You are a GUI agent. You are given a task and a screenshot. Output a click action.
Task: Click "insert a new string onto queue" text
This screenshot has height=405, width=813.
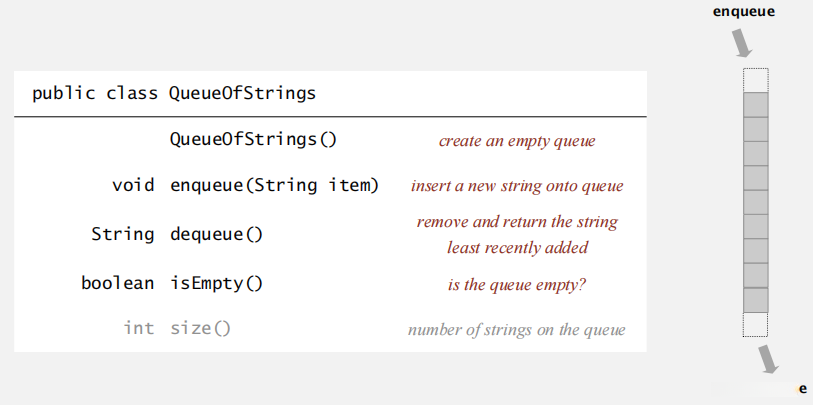point(517,186)
